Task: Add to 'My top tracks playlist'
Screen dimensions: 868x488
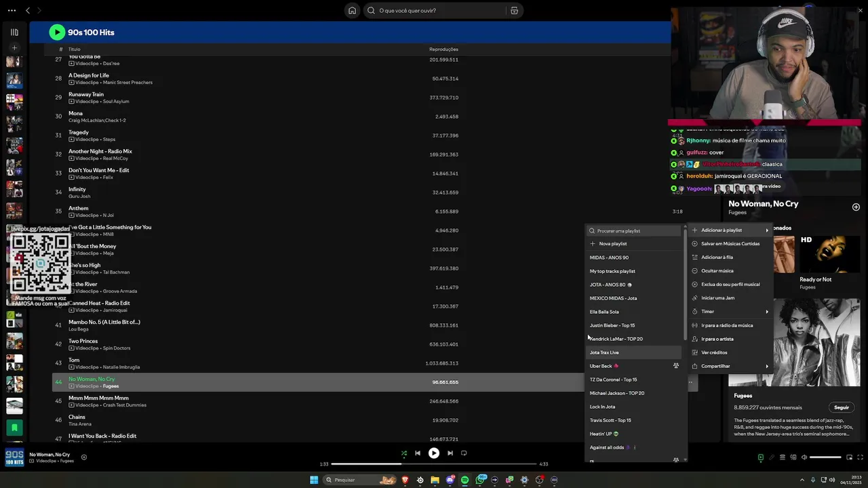Action: pos(634,271)
